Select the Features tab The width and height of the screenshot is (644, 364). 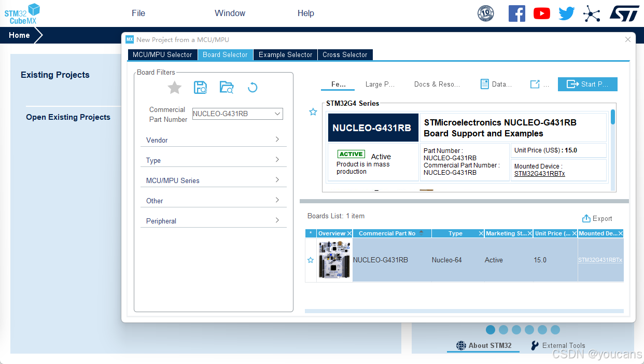point(339,84)
